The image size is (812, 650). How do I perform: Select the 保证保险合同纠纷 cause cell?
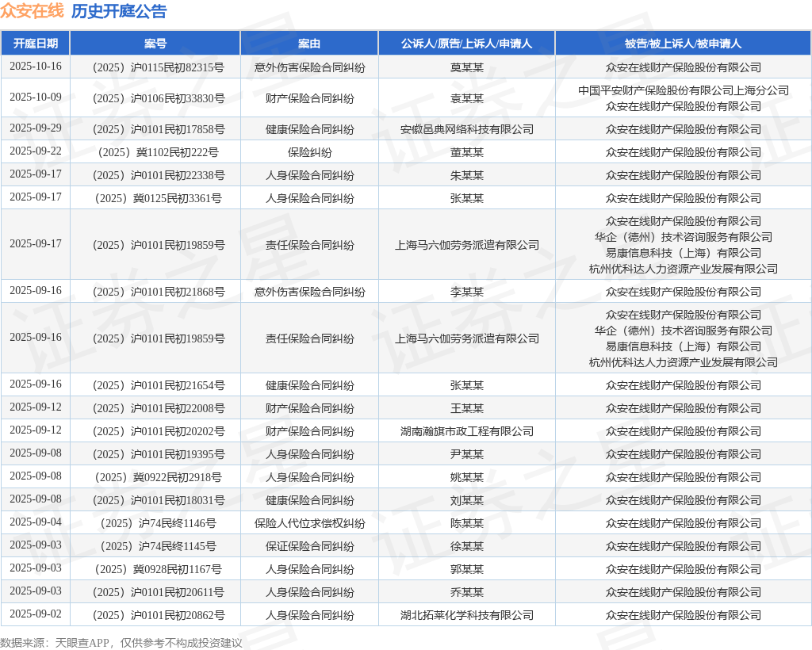click(310, 546)
